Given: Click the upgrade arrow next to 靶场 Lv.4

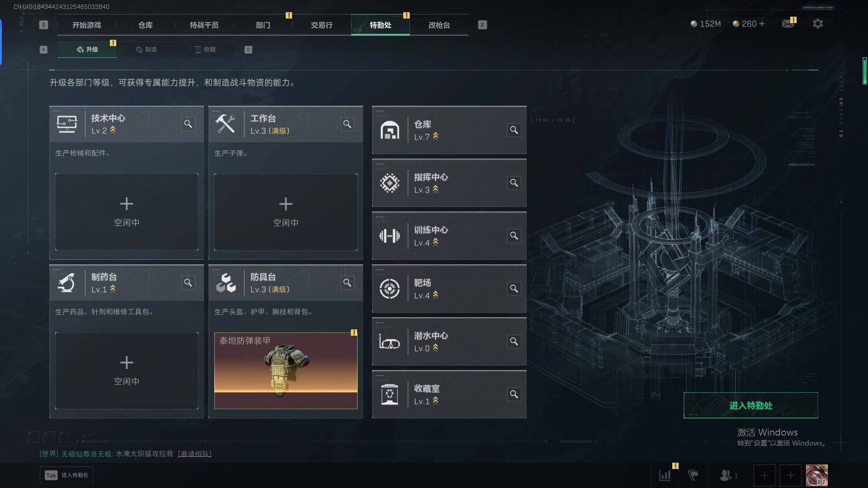Looking at the screenshot, I should coord(435,295).
